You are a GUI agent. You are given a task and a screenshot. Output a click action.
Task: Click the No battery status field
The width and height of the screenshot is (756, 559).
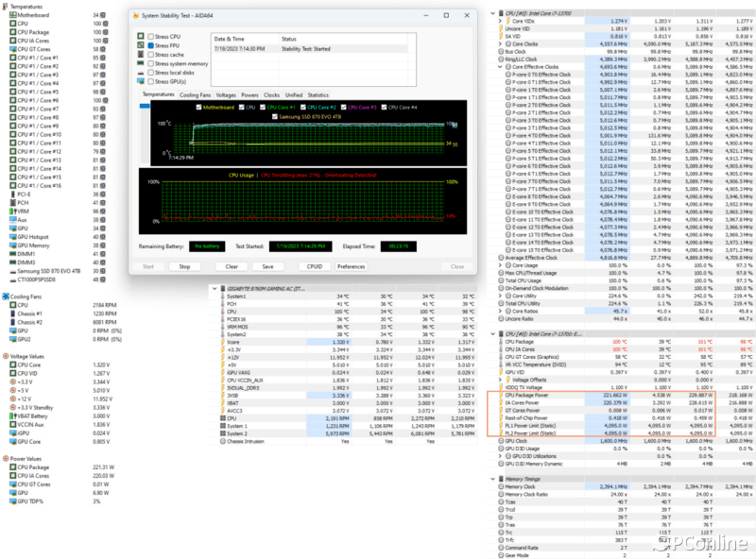tap(207, 246)
